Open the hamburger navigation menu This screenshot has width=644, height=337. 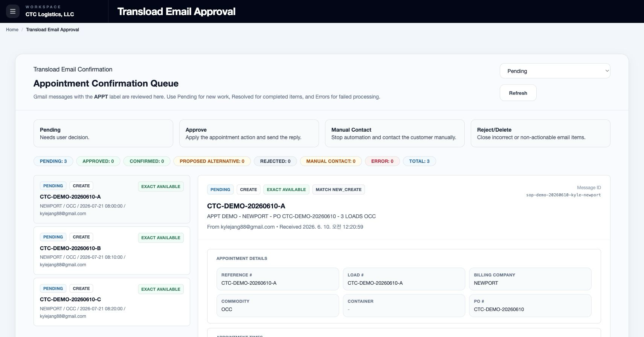pos(12,11)
